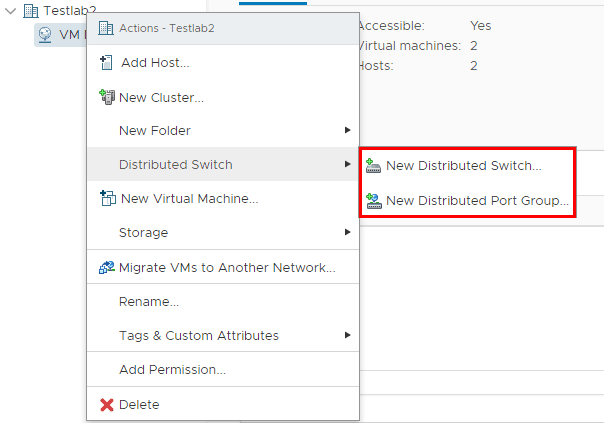Select Add Permission menu entry
This screenshot has width=604, height=423.
[172, 369]
